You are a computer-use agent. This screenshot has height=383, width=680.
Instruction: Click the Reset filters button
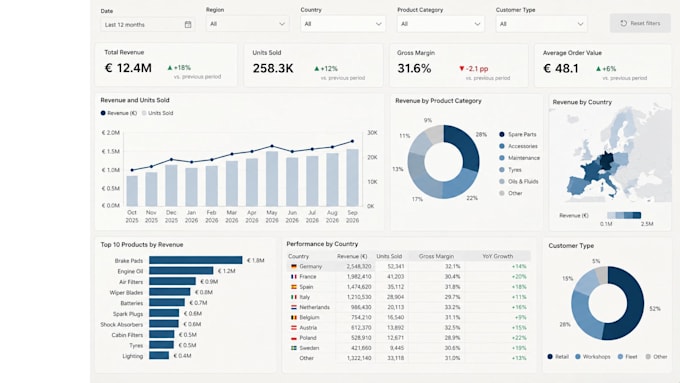click(x=640, y=23)
